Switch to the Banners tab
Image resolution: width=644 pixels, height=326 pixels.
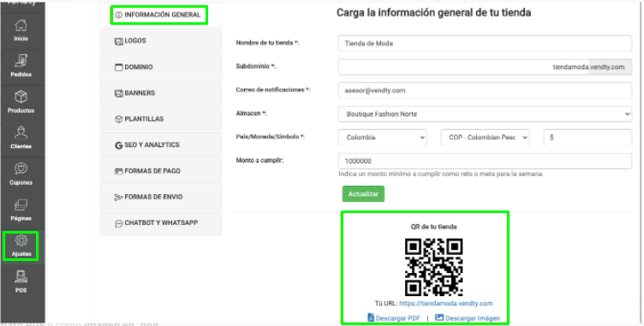point(161,92)
